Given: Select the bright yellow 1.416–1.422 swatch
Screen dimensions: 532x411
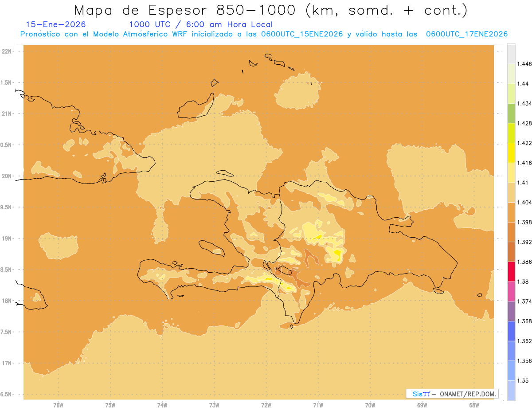Looking at the screenshot, I should click(511, 153).
